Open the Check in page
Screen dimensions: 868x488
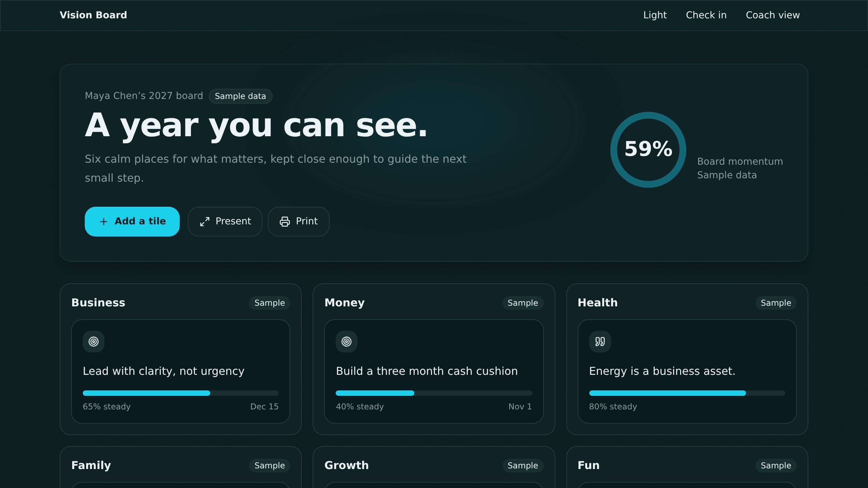pyautogui.click(x=706, y=15)
